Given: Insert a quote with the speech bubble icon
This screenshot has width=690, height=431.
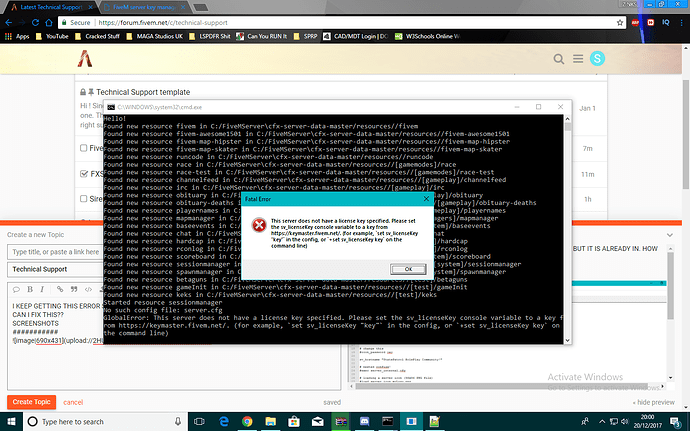Looking at the screenshot, I should [16, 289].
